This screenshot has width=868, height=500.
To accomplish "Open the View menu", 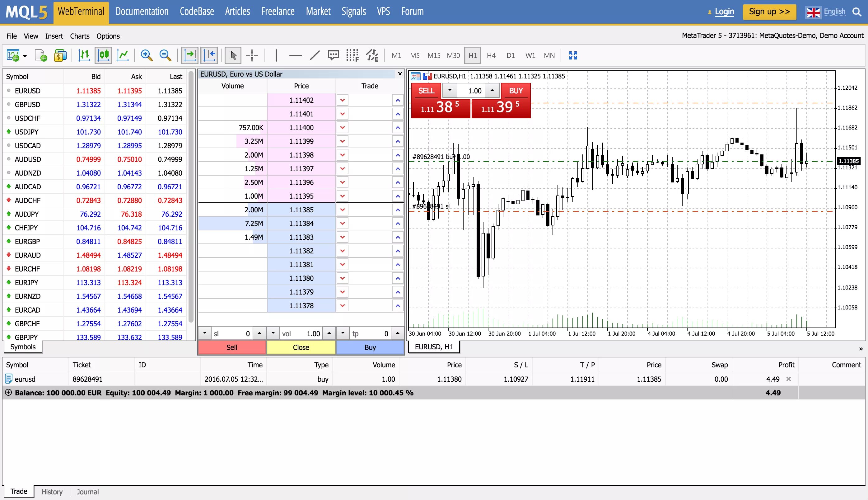I will (31, 36).
